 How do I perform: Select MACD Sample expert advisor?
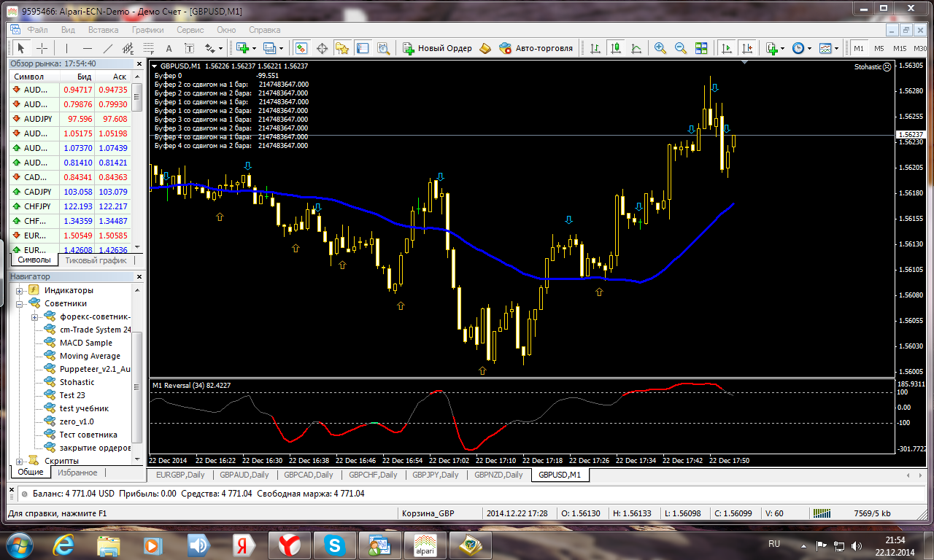[85, 343]
